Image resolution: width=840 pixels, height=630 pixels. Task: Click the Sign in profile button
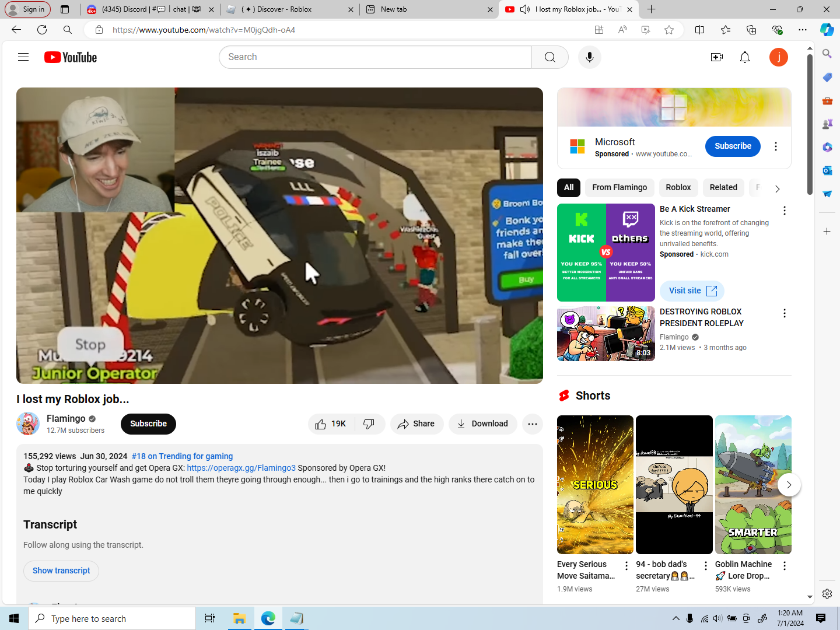coord(27,9)
